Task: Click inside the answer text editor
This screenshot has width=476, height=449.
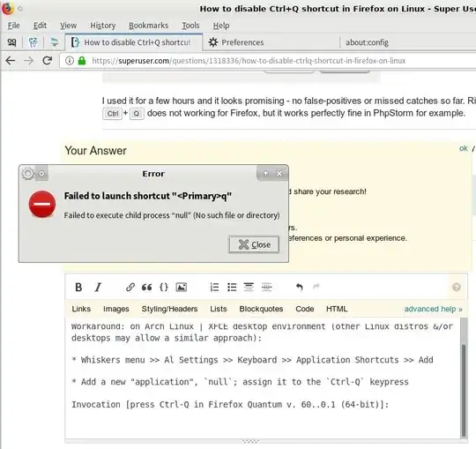Action: (263, 378)
